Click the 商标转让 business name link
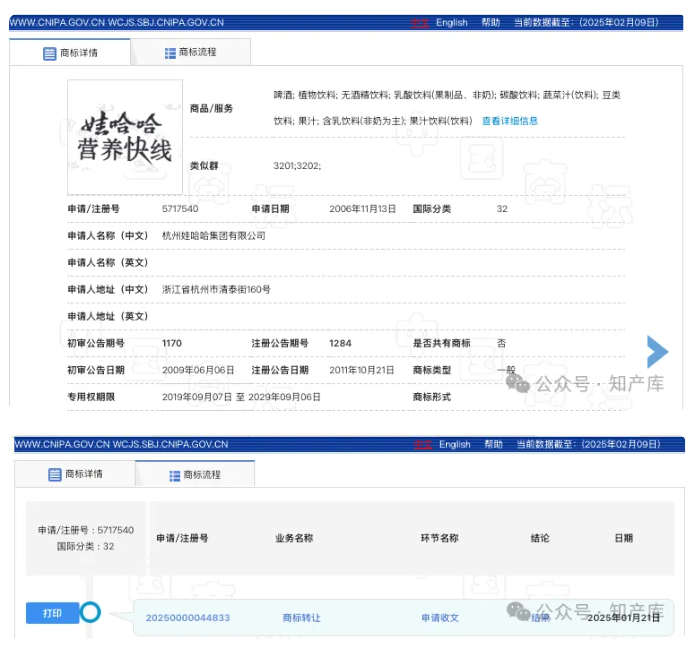Viewport: 687px width, 646px height. pos(301,618)
